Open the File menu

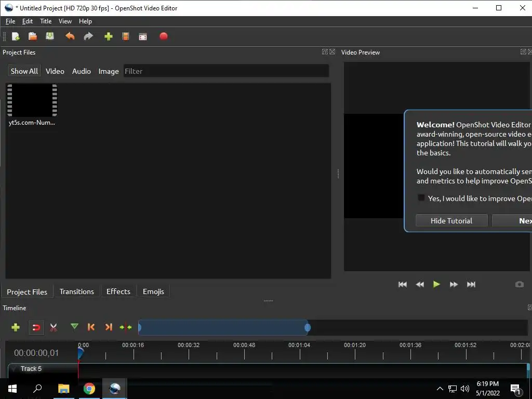click(10, 21)
